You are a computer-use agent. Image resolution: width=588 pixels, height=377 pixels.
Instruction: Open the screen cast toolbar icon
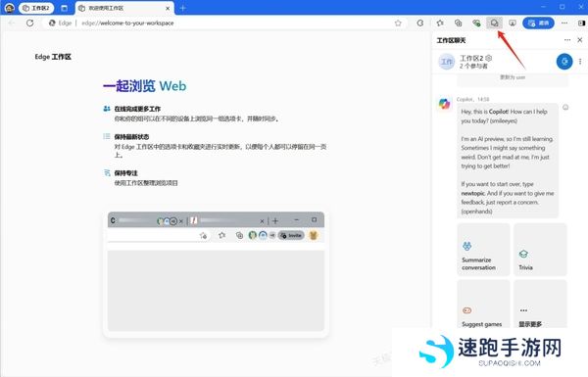513,23
